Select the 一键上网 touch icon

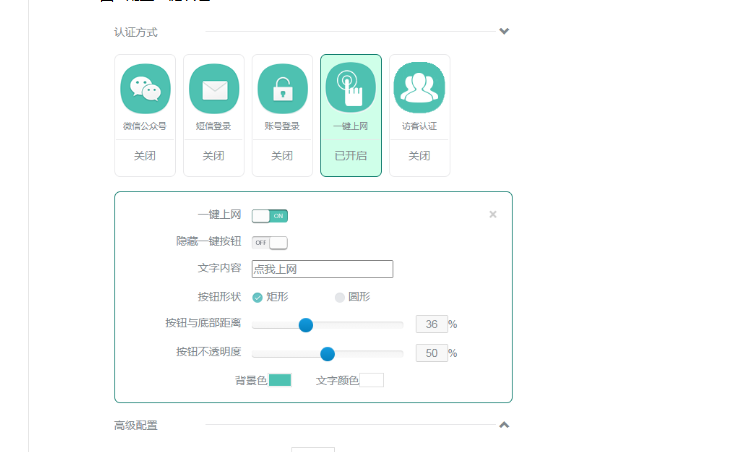(x=350, y=89)
